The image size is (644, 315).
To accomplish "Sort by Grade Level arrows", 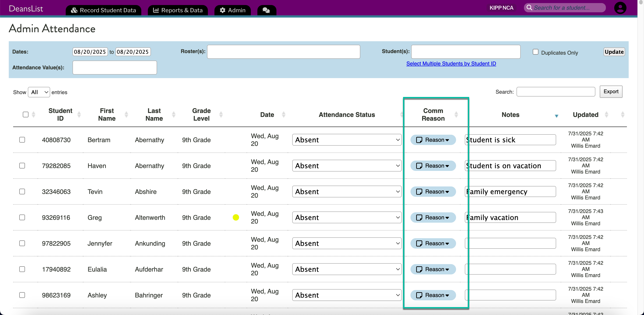I will [221, 115].
